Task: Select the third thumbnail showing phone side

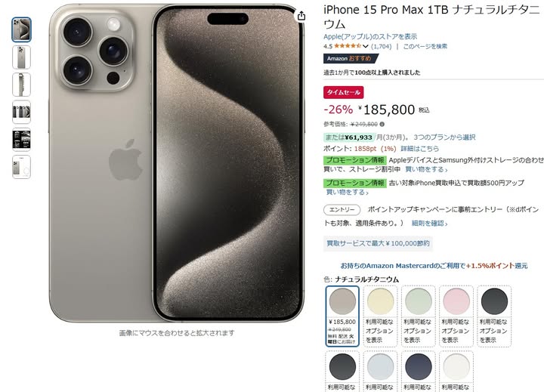Action: 21,85
